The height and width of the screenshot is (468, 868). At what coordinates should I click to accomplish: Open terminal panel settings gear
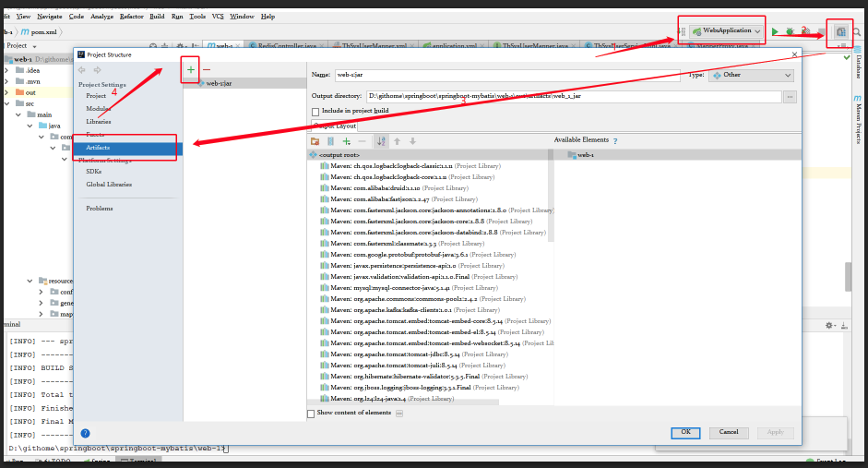point(828,325)
